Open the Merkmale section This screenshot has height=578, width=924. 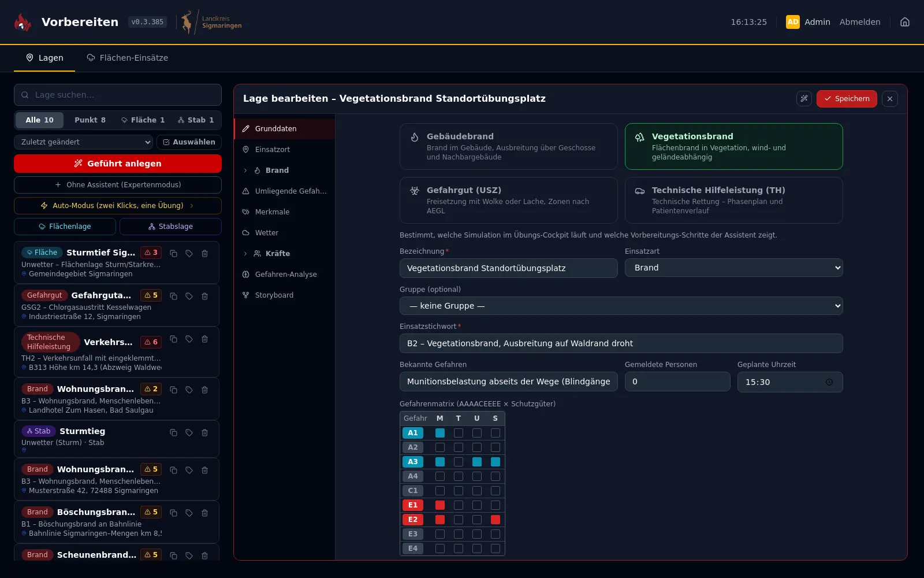(284, 212)
